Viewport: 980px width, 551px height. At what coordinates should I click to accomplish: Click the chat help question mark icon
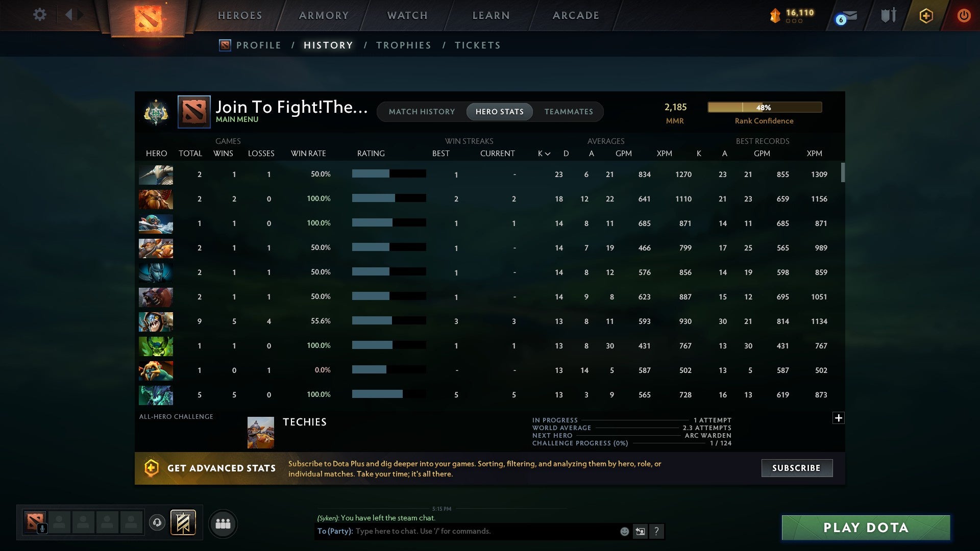click(x=656, y=531)
